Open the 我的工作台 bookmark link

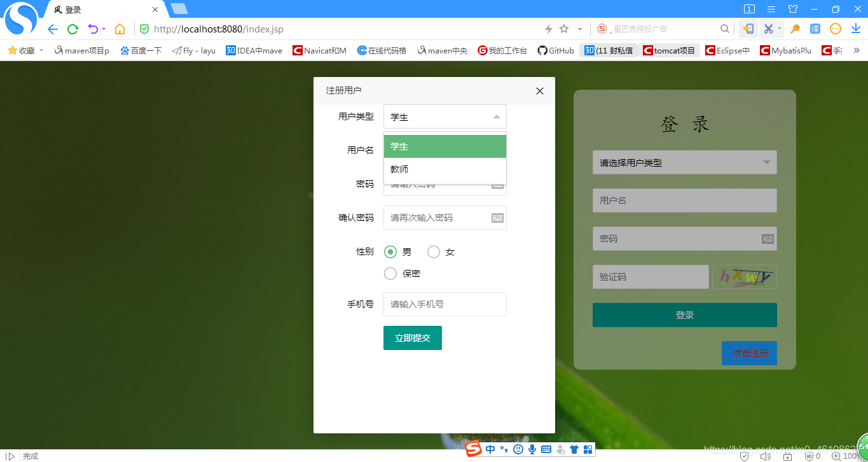click(502, 51)
